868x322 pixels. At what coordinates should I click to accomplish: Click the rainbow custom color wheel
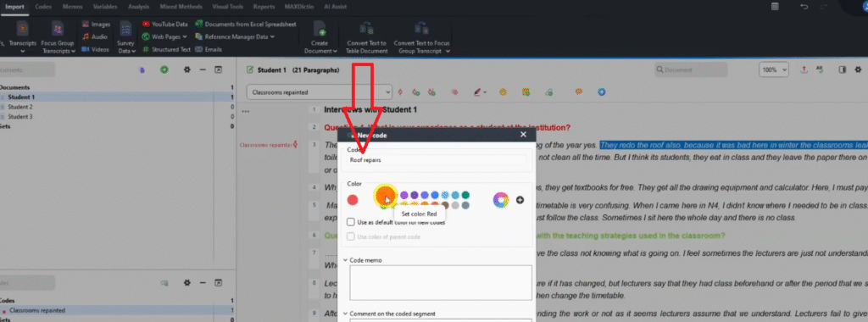501,200
